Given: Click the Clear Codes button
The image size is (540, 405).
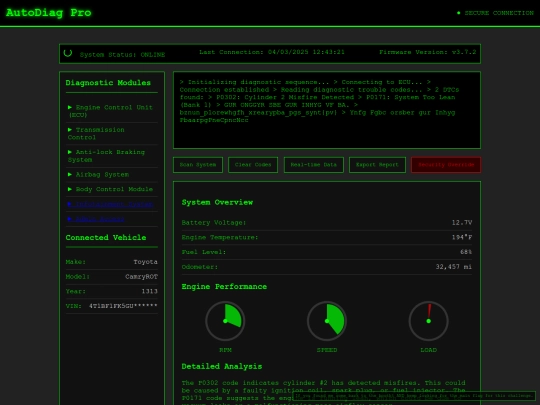Looking at the screenshot, I should [253, 165].
